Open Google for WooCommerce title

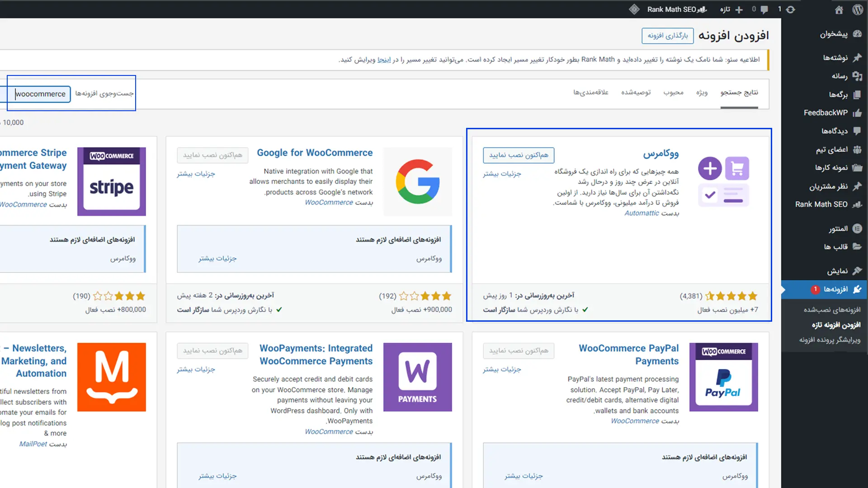coord(315,153)
